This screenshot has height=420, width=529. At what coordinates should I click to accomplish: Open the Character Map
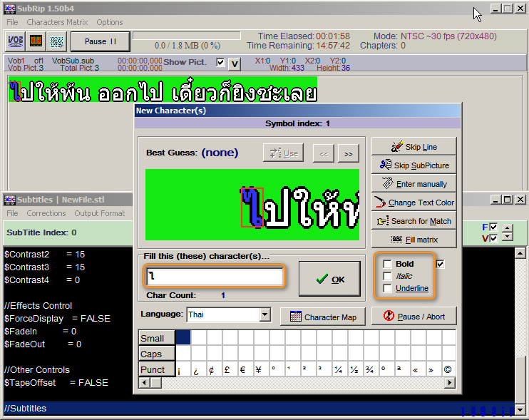(x=323, y=317)
